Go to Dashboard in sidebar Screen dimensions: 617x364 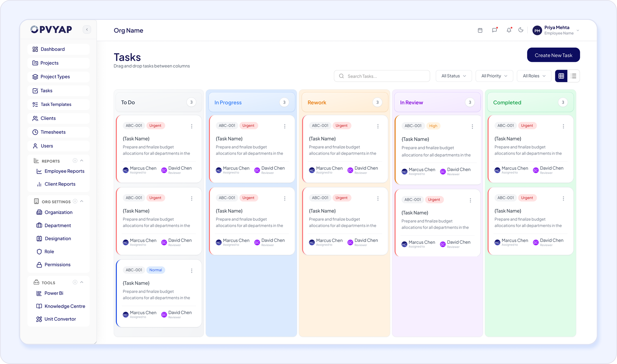point(58,49)
